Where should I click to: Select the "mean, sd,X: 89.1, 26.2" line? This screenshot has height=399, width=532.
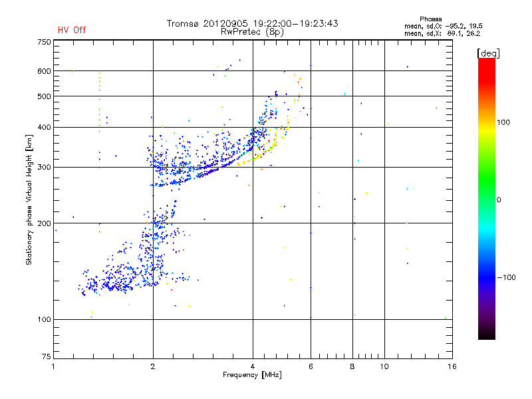(x=442, y=33)
